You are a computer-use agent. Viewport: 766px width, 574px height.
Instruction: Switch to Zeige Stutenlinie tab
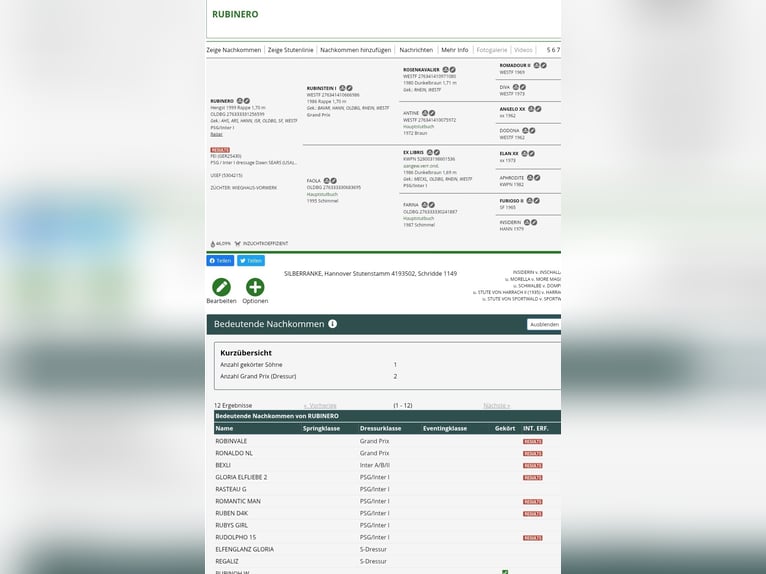[x=290, y=50]
